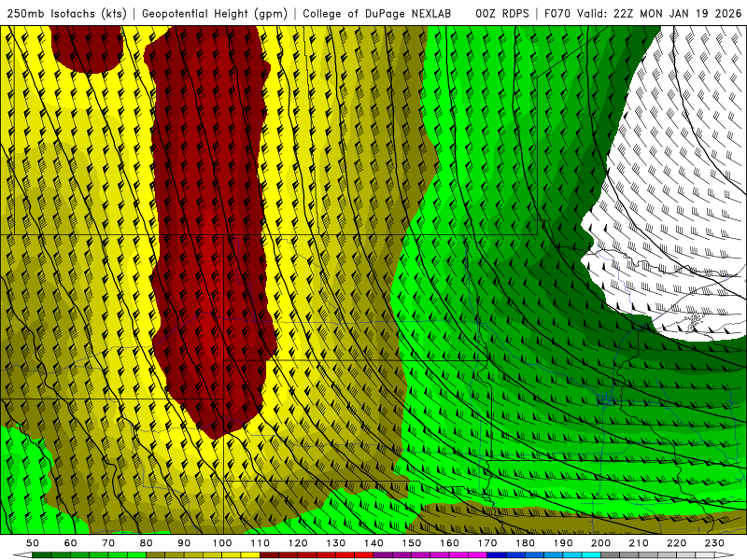
Task: Click the 220 label on the color scale
Action: 676,543
